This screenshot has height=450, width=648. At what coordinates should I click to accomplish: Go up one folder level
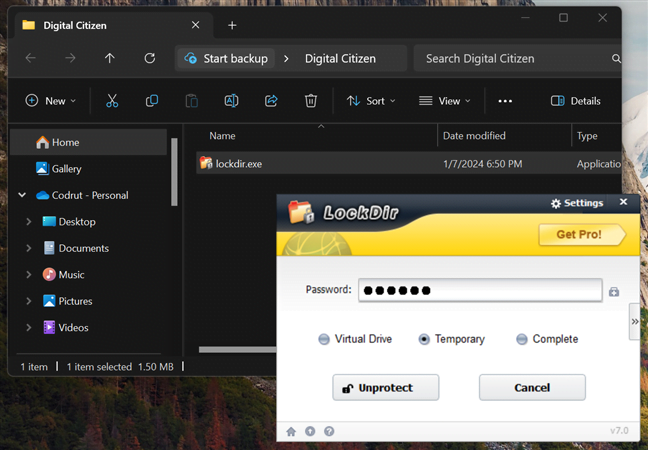[110, 58]
